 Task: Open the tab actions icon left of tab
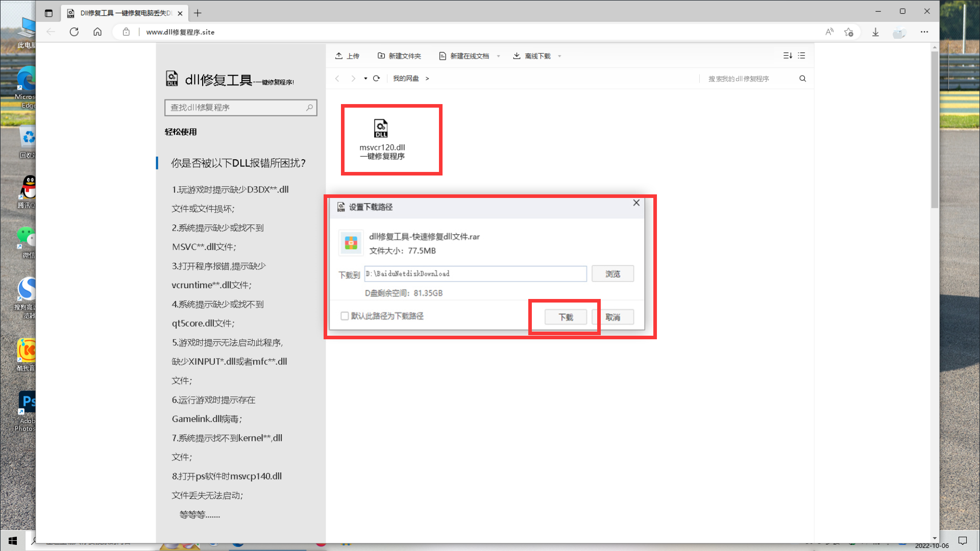48,13
